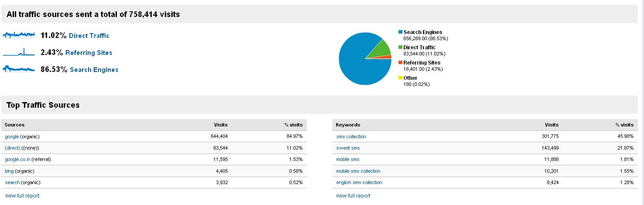
Task: View full report under Keywords table
Action: 353,196
